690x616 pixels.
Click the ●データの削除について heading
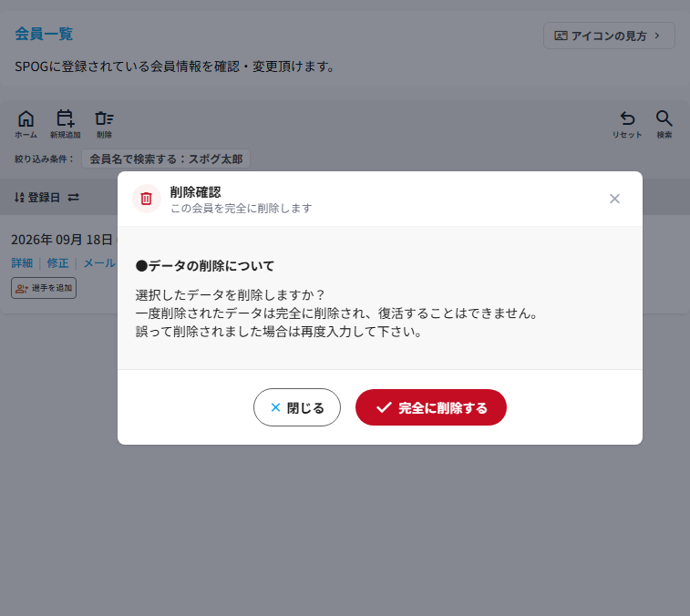pos(204,266)
